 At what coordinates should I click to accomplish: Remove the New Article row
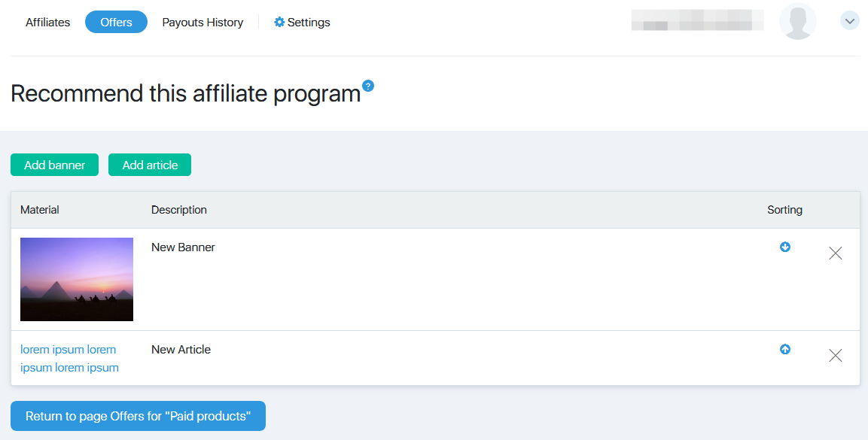(836, 355)
